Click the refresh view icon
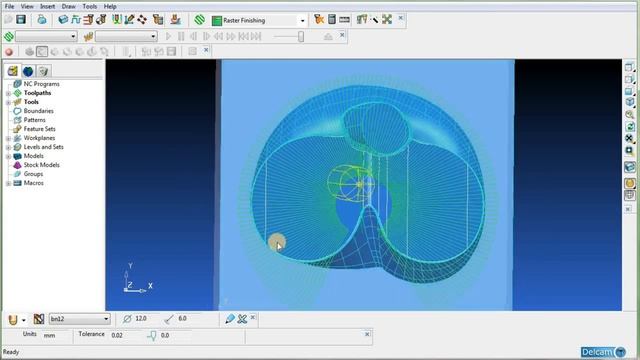The image size is (640, 360). 629,127
